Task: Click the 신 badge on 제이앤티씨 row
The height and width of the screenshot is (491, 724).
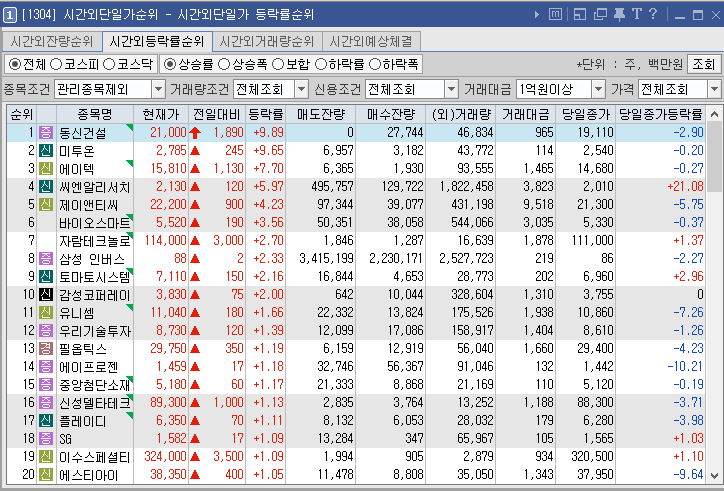Action: click(x=45, y=205)
